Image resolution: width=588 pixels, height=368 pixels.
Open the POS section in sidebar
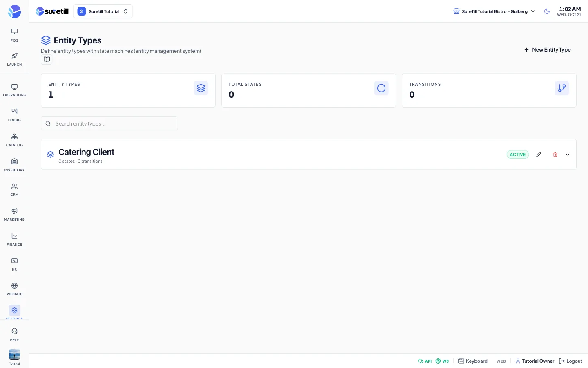14,35
